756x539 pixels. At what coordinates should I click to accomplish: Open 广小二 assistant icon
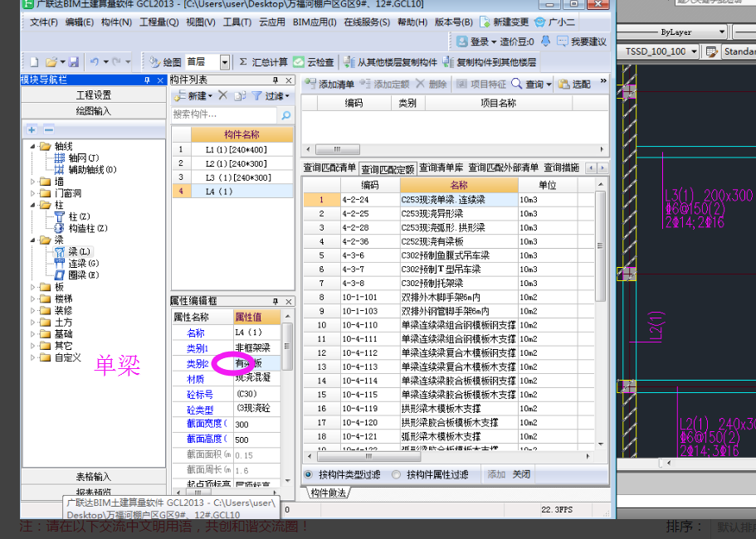pyautogui.click(x=540, y=22)
